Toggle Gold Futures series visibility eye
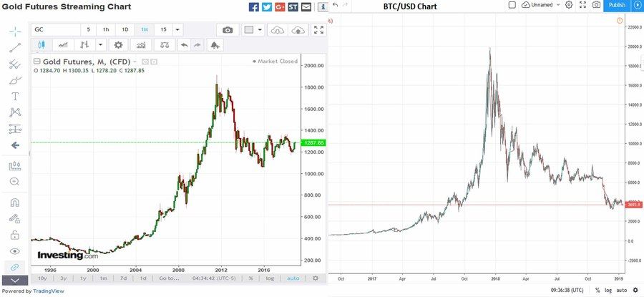The height and width of the screenshot is (297, 644). pos(145,62)
